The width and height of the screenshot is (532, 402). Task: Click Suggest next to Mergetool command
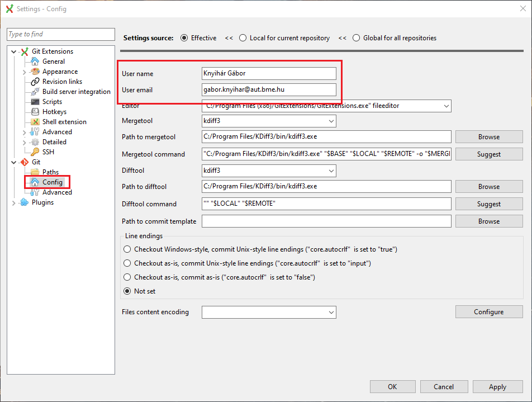click(x=488, y=154)
